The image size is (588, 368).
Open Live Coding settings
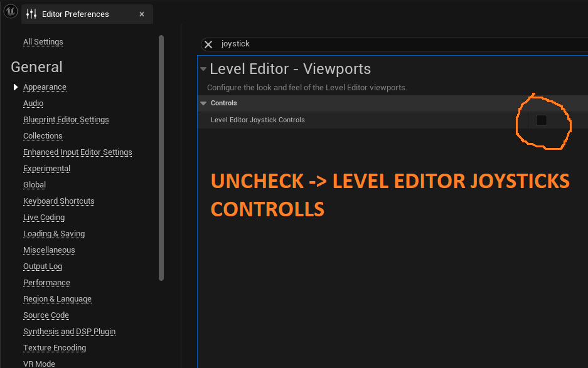(x=44, y=218)
